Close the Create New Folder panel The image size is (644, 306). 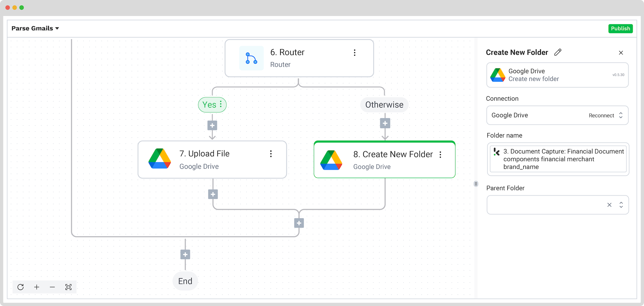point(621,53)
